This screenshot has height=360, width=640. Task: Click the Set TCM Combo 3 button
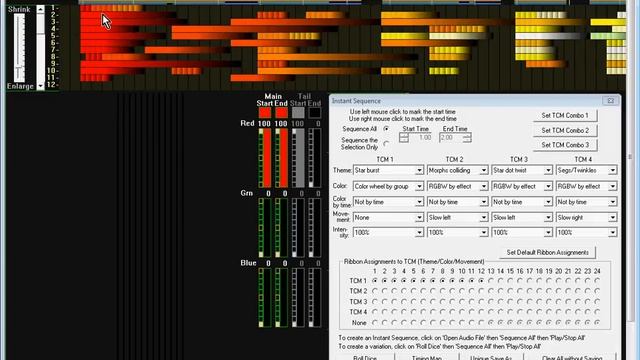[565, 145]
